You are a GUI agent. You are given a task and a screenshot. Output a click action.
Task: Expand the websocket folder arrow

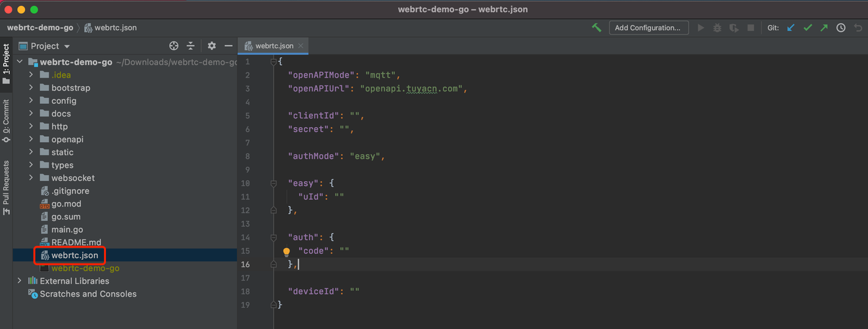click(x=31, y=178)
